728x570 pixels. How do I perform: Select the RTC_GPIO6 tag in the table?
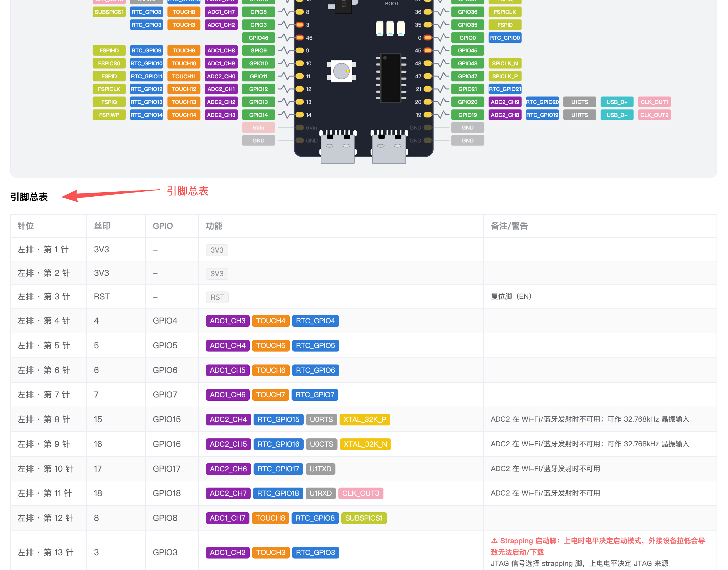(x=315, y=370)
